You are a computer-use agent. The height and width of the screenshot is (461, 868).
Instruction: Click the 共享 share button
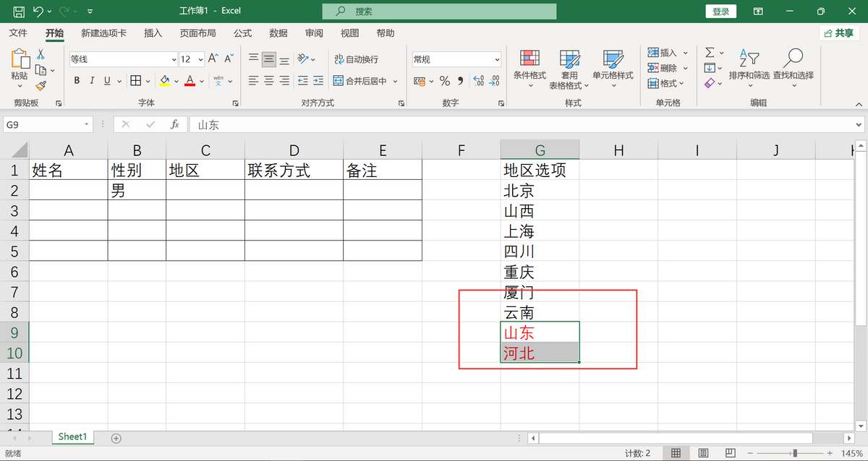839,33
